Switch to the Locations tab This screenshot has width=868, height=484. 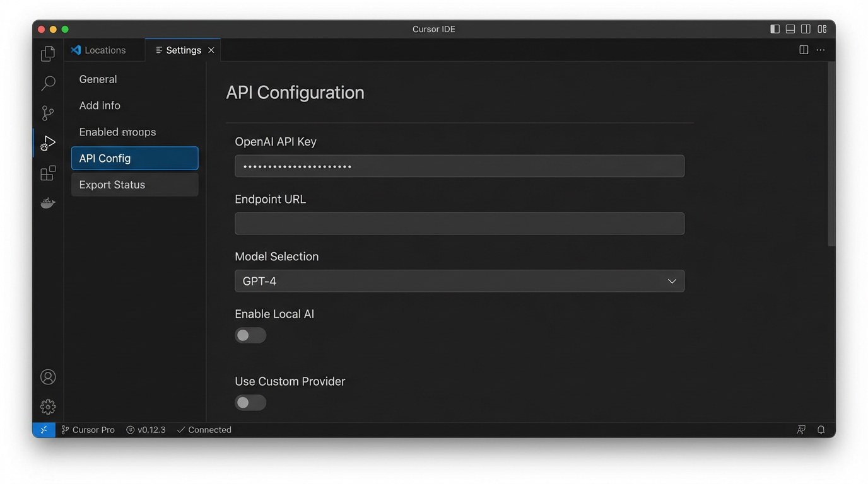tap(105, 50)
